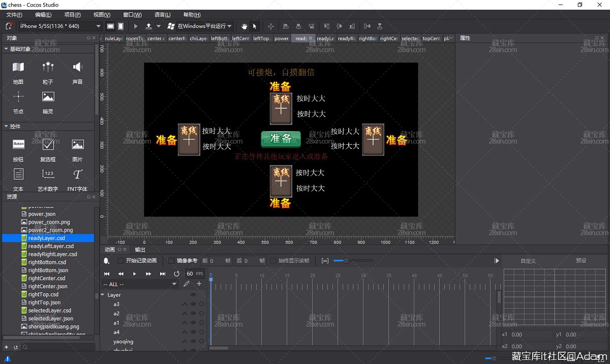Click the green ready button on the canvas
The width and height of the screenshot is (610, 364).
(x=281, y=139)
